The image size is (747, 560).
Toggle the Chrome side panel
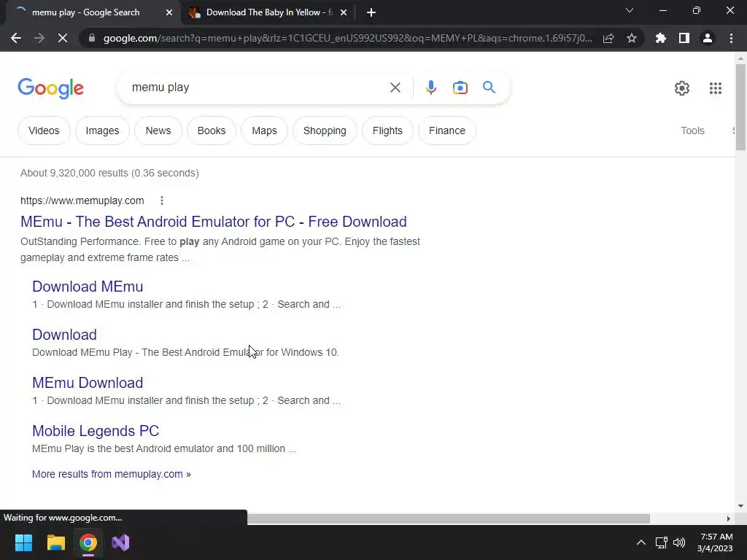[x=684, y=38]
